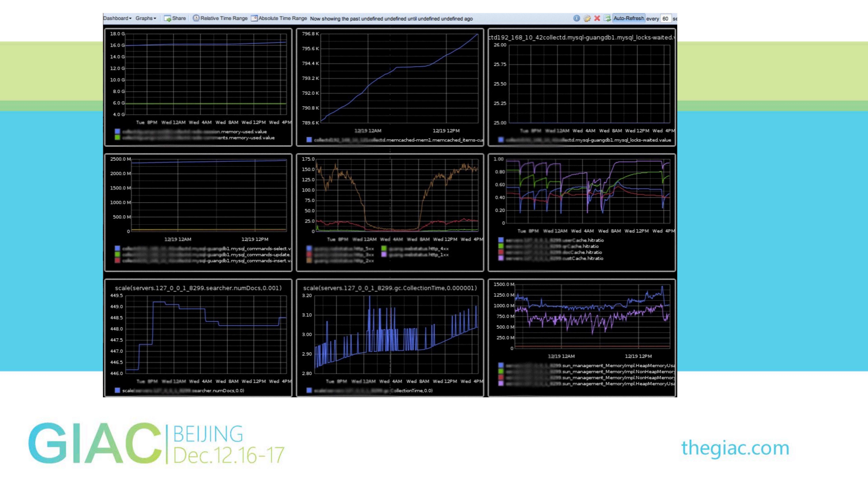This screenshot has height=488, width=868.
Task: Click the purple swatch for custCache.hitratio
Action: coord(501,258)
